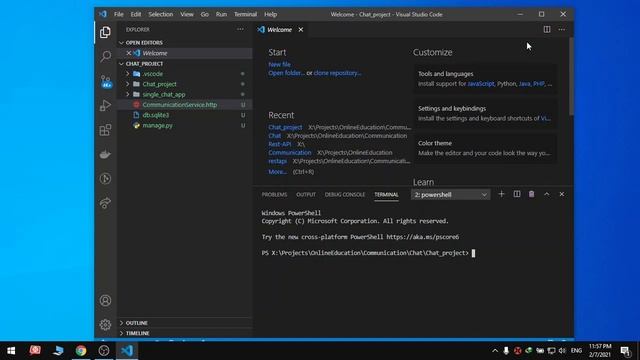
Task: Open the View menu
Action: (187, 14)
